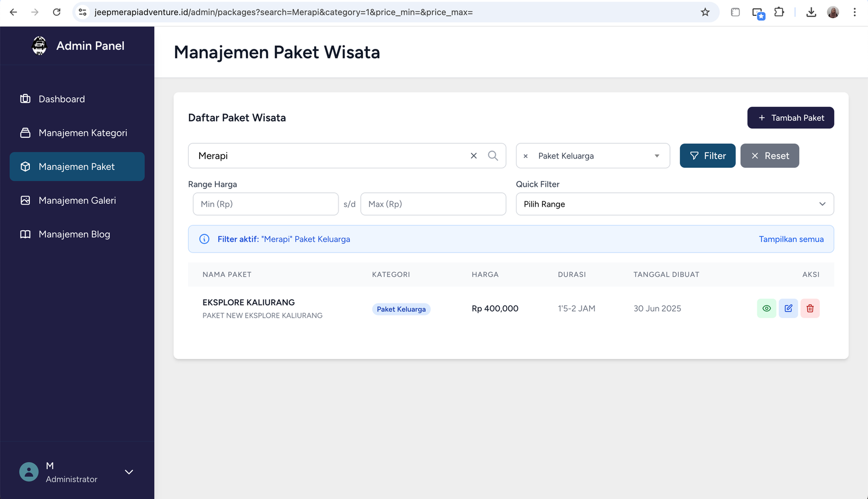Viewport: 868px width, 499px height.
Task: Open Manajemen Galeri from sidebar
Action: tap(77, 200)
